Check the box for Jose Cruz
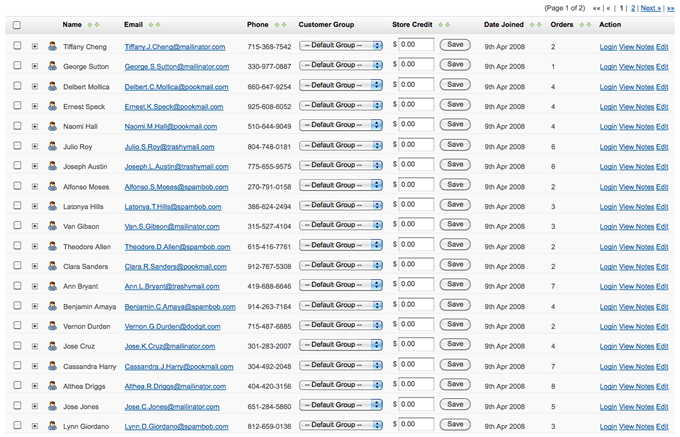The height and width of the screenshot is (437, 680). tap(17, 345)
